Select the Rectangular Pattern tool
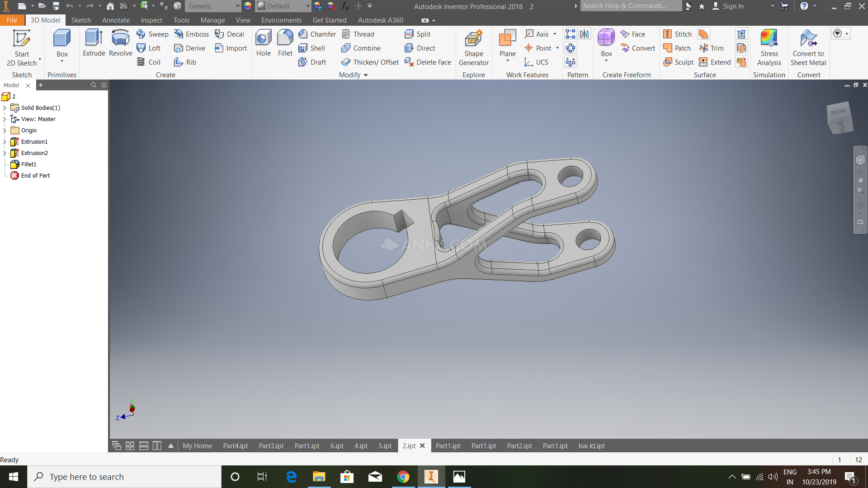This screenshot has width=868, height=488. (x=571, y=34)
